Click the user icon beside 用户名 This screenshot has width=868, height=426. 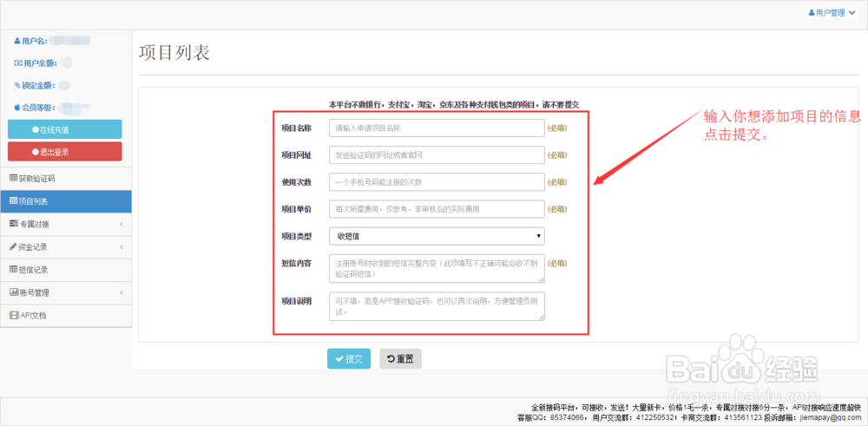pos(17,41)
